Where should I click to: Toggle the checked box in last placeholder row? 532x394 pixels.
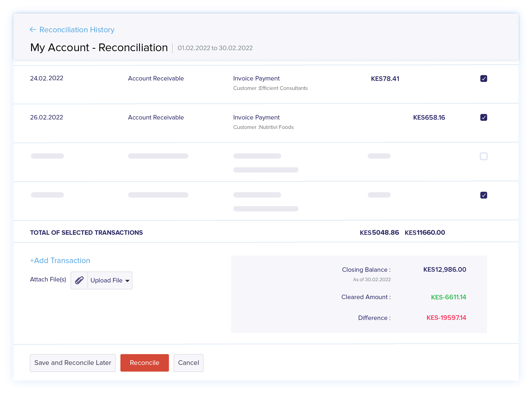click(x=483, y=195)
